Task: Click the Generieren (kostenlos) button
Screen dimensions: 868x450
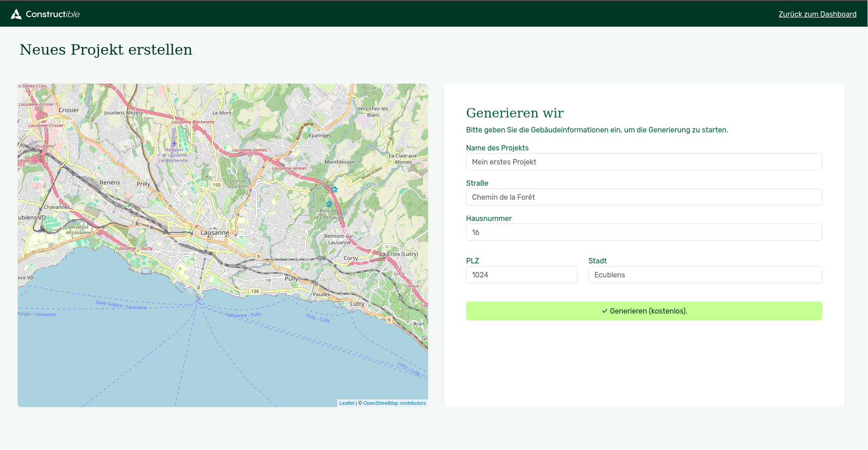Action: click(644, 311)
